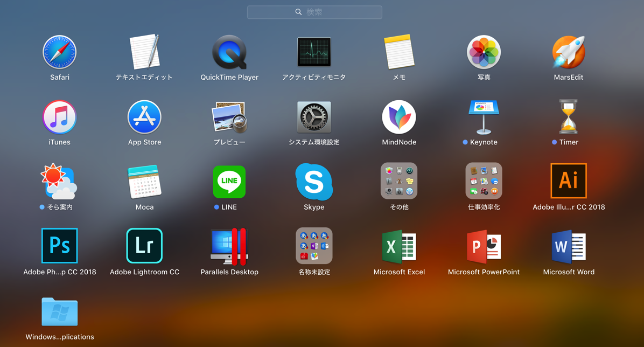Open the 写真 photos app
The image size is (644, 347).
(x=484, y=52)
